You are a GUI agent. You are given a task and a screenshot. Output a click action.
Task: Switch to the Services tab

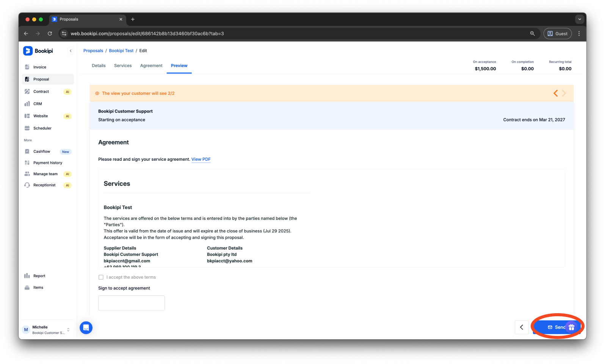coord(123,66)
